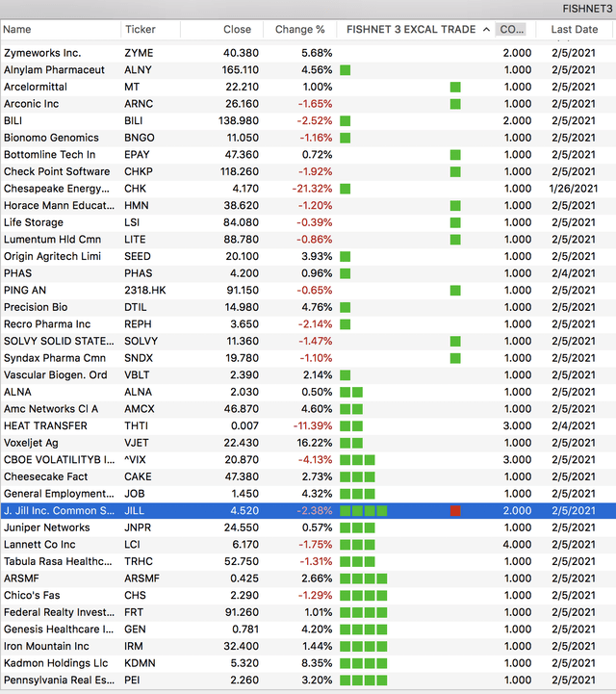616x694 pixels.
Task: Select SOLVY SOLID STATE... row
Action: point(308,342)
